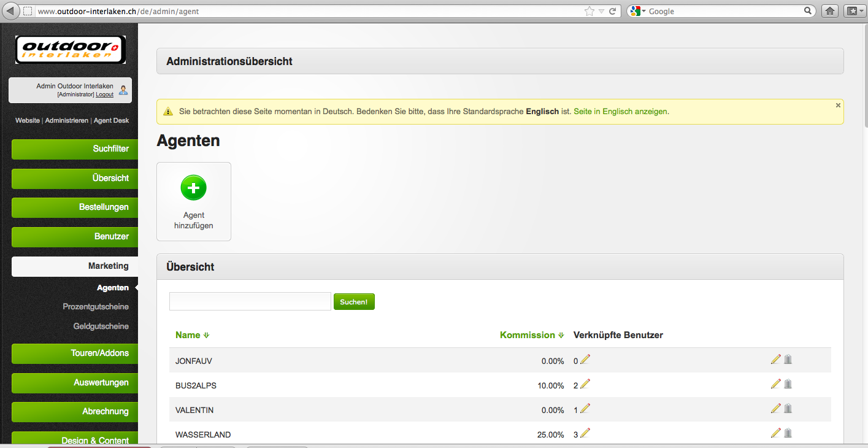
Task: Edit linked users for WASSERLAND
Action: [x=585, y=433]
